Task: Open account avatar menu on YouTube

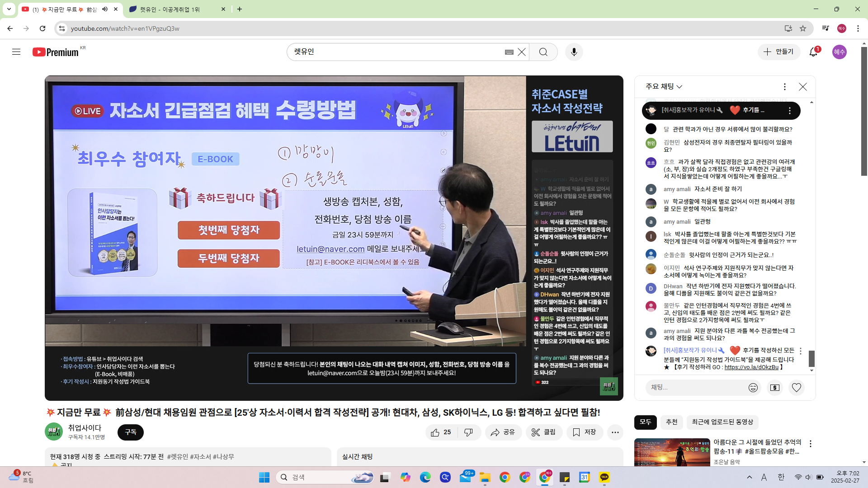Action: 840,52
